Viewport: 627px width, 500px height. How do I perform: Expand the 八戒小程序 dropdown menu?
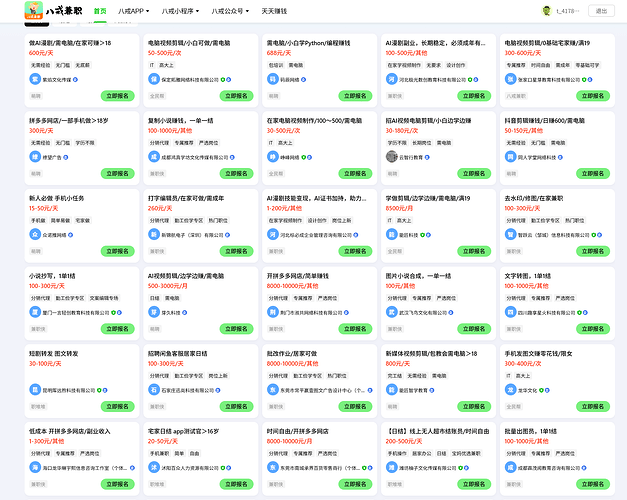point(180,11)
